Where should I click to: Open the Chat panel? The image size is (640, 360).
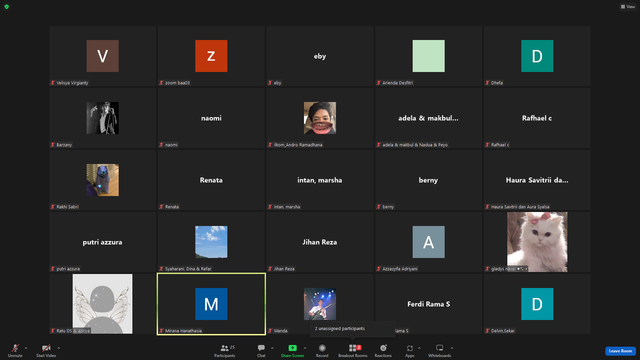coord(261,350)
